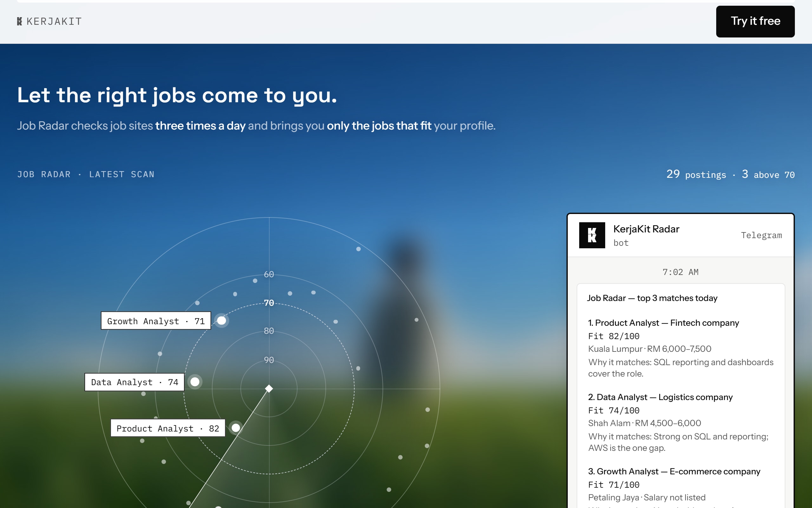812x508 pixels.
Task: Click '1. Product Analyst — Fintech company'
Action: [663, 323]
